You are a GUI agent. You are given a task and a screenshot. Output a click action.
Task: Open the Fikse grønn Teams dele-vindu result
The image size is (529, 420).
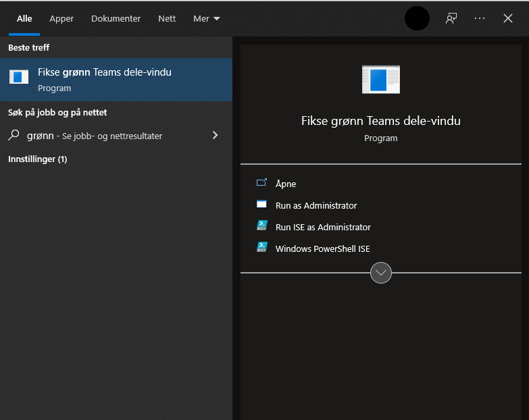(116, 80)
